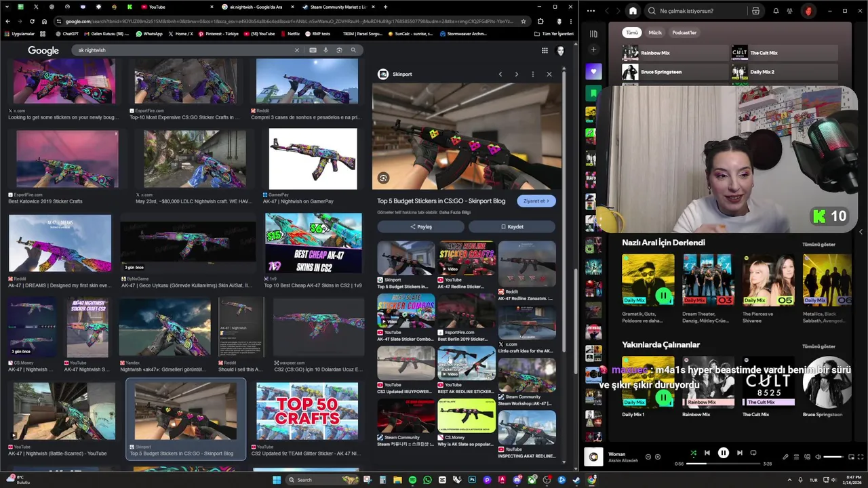Screen dimensions: 868x488
Task: Show previous image in preview panel
Action: click(500, 74)
